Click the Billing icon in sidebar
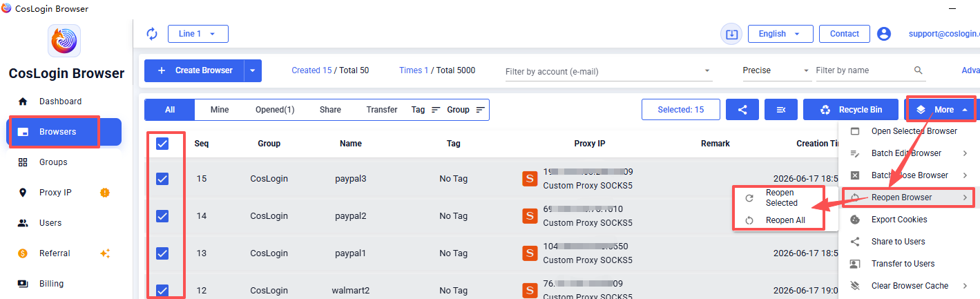Screen dimensions: 980x299 click(23, 284)
